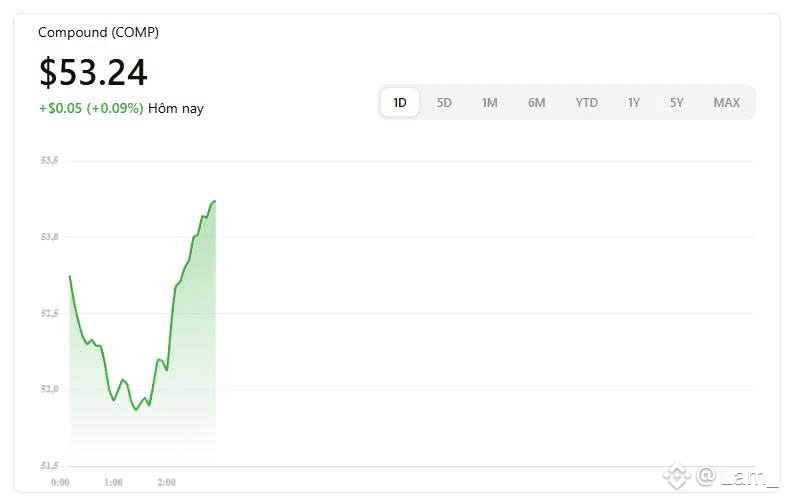This screenshot has width=786, height=501.
Task: Click the 1:00 time axis label
Action: [113, 482]
